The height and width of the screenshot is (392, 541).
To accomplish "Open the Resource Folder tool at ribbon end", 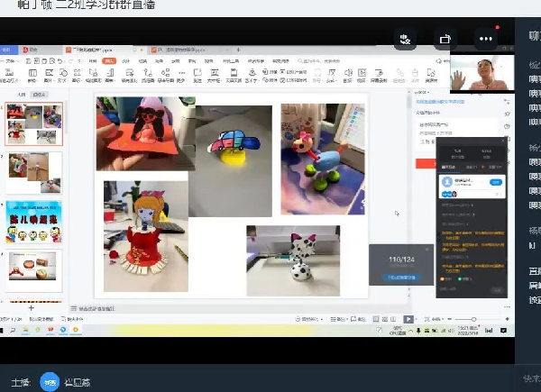I will point(431,75).
